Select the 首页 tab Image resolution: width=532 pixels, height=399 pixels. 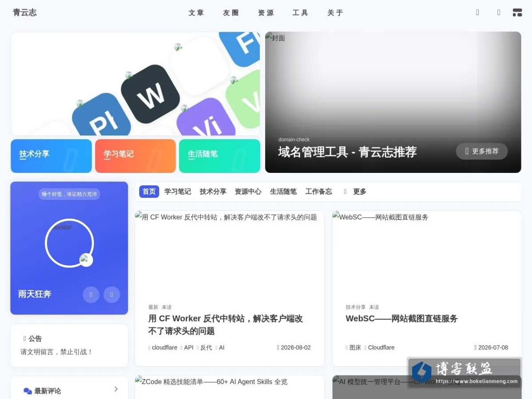pos(149,192)
